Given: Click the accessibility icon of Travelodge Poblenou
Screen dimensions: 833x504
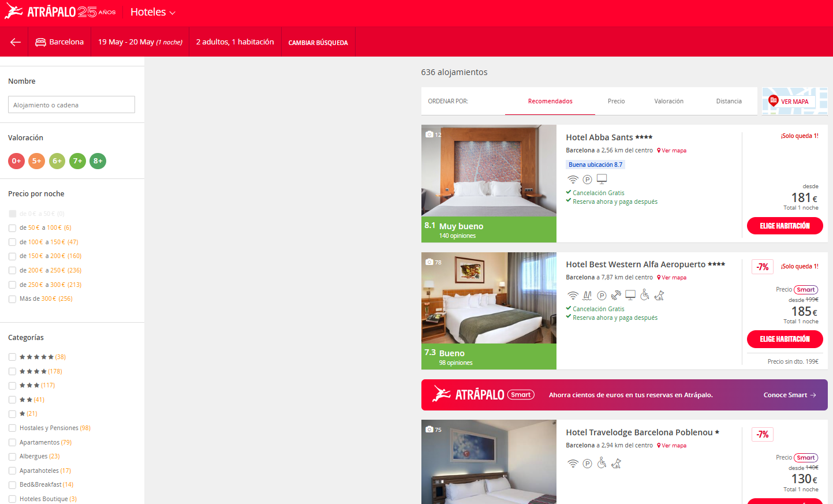Looking at the screenshot, I should point(602,462).
